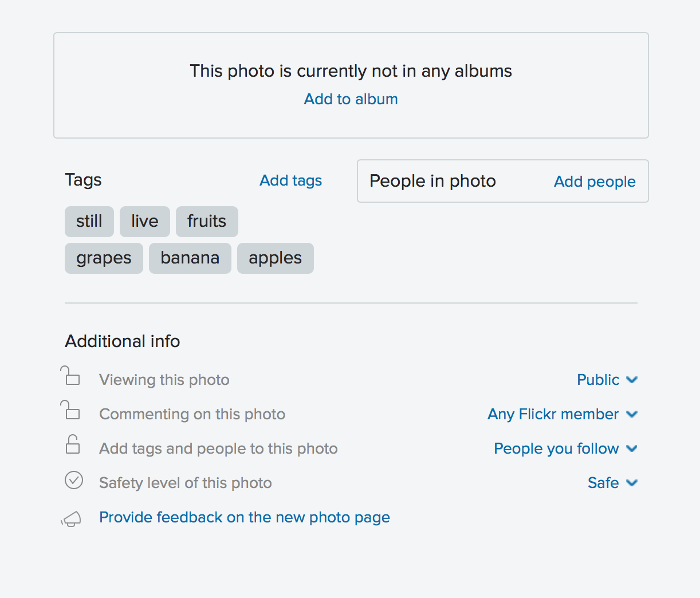Open the Public viewing privacy dropdown

click(x=607, y=380)
